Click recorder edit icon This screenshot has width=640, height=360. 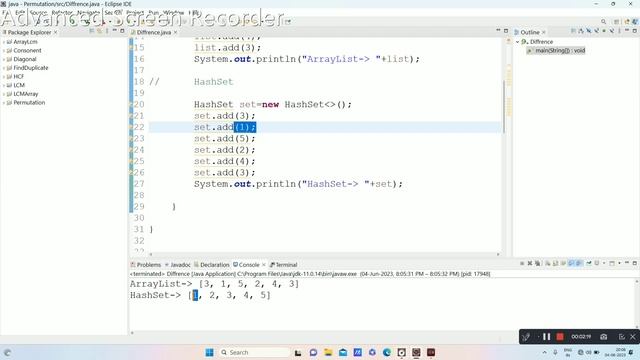(x=622, y=337)
